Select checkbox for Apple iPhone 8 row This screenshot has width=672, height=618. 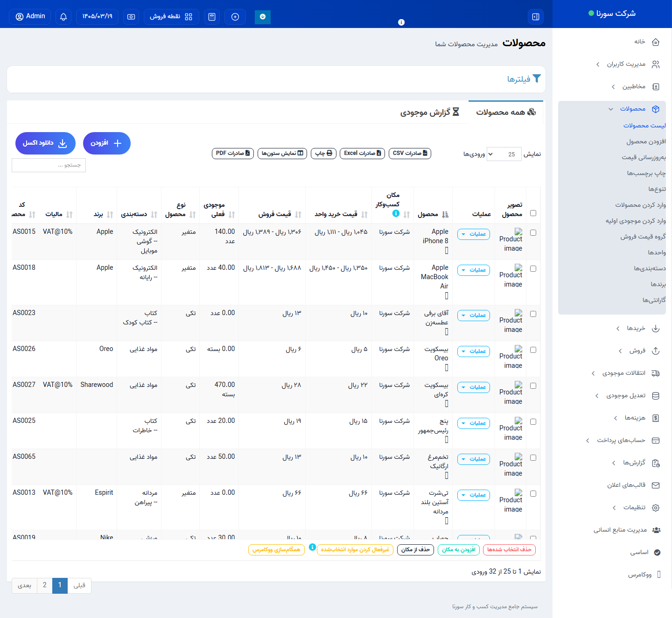coord(533,233)
